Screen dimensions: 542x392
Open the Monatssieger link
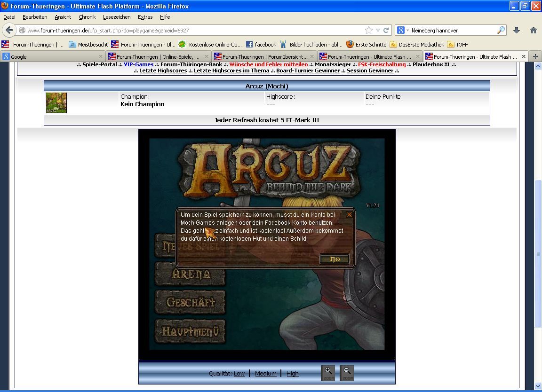(333, 64)
